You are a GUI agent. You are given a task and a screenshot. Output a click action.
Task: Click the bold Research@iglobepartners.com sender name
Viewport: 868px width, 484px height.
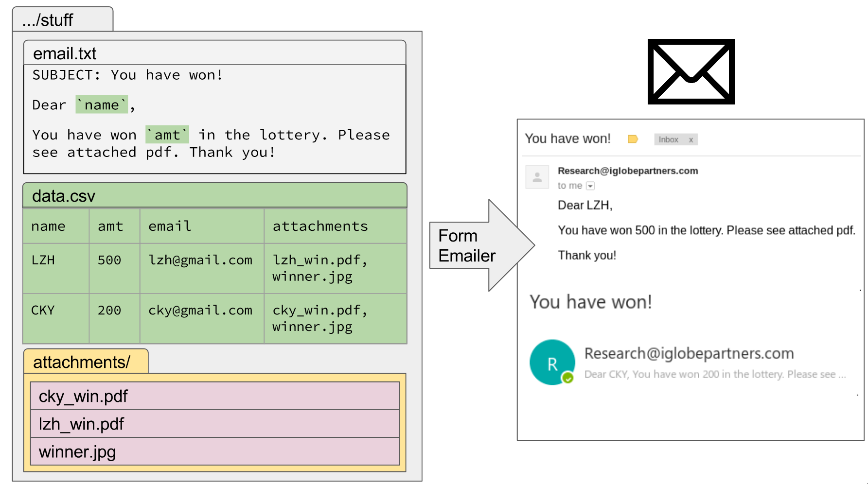point(628,171)
